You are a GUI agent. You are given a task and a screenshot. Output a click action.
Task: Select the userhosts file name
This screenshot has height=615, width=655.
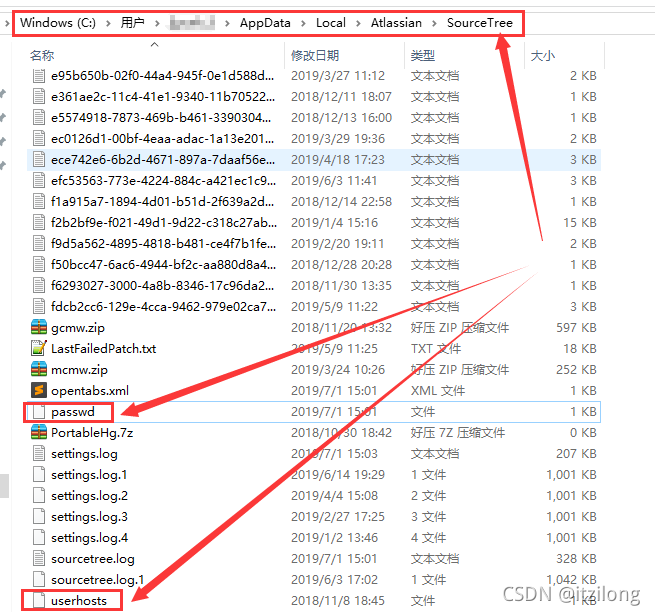pyautogui.click(x=79, y=600)
